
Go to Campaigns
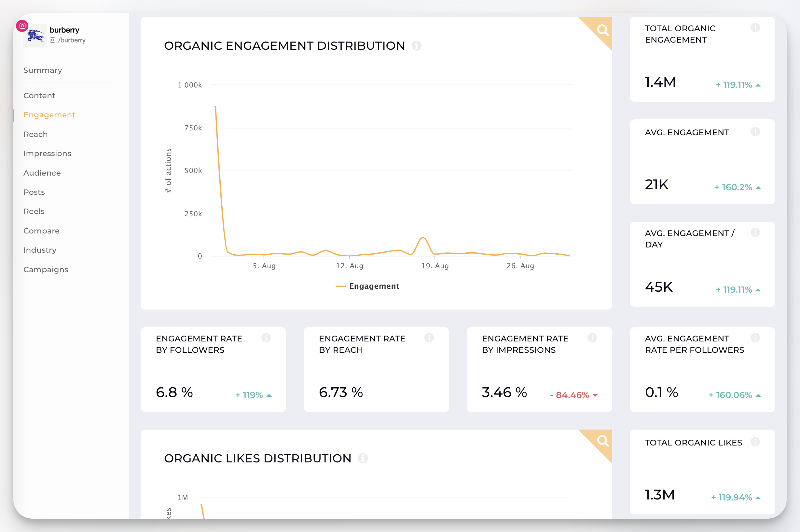(x=46, y=269)
